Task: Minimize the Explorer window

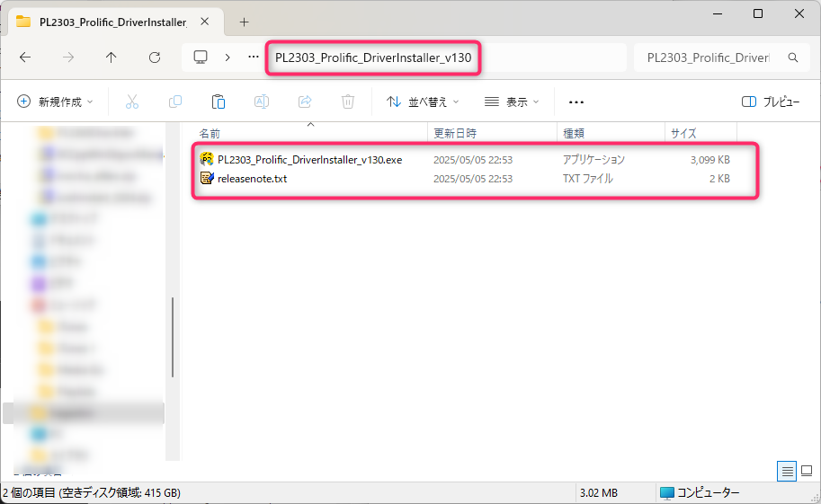Action: pyautogui.click(x=718, y=13)
